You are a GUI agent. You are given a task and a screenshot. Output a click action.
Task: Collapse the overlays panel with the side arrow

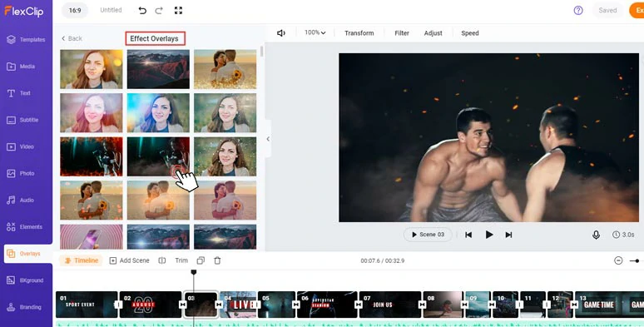point(268,139)
